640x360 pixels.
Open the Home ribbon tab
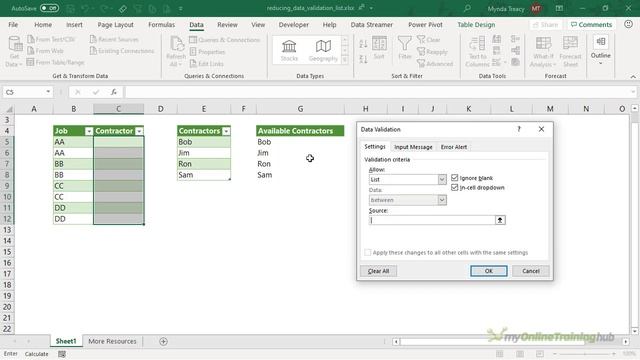click(43, 24)
